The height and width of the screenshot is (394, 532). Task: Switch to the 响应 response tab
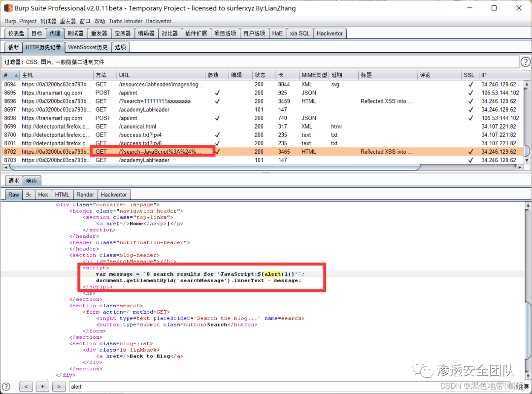pyautogui.click(x=32, y=181)
